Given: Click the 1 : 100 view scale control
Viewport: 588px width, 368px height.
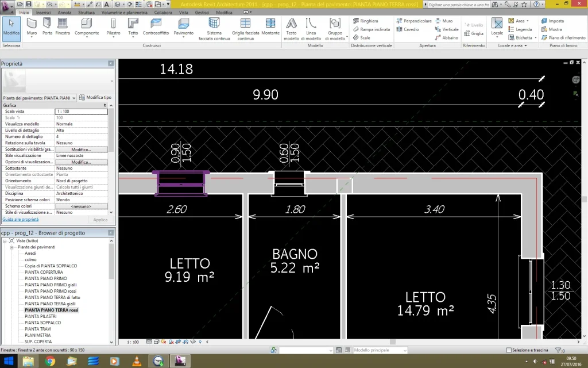Looking at the screenshot, I should [x=133, y=342].
